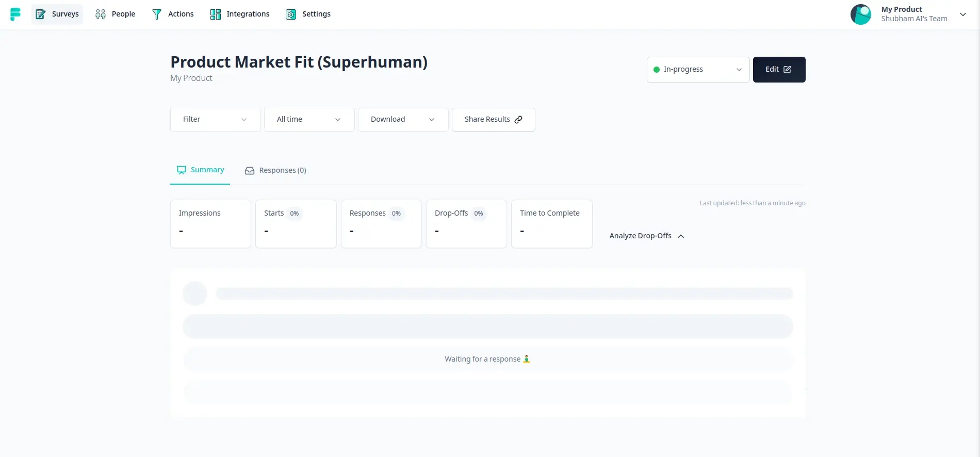Viewport: 980px width, 457px height.
Task: Click the Shubham AI's Team label
Action: 914,19
